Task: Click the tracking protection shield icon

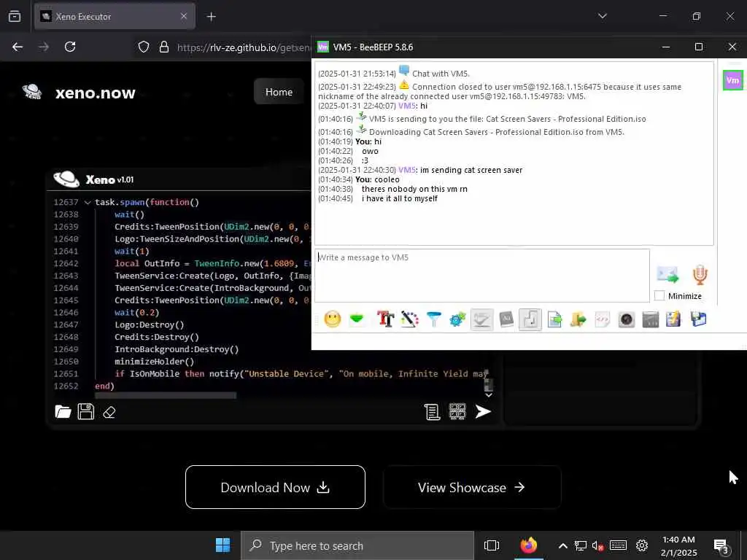Action: coord(144,47)
